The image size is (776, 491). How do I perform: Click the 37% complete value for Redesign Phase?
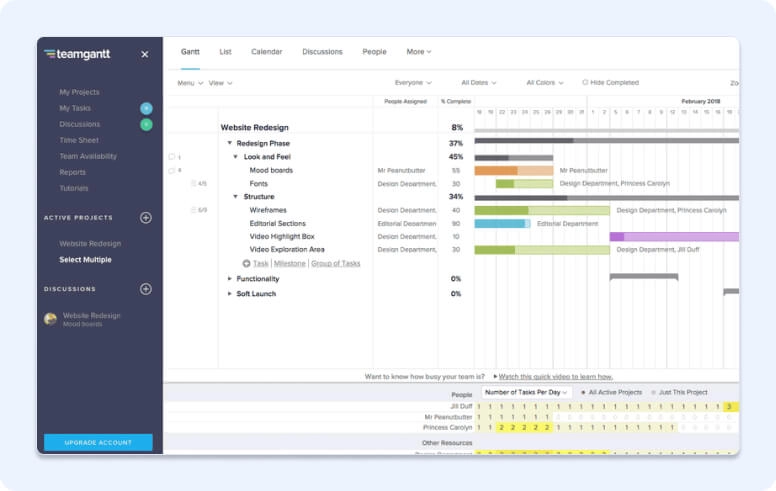[456, 144]
